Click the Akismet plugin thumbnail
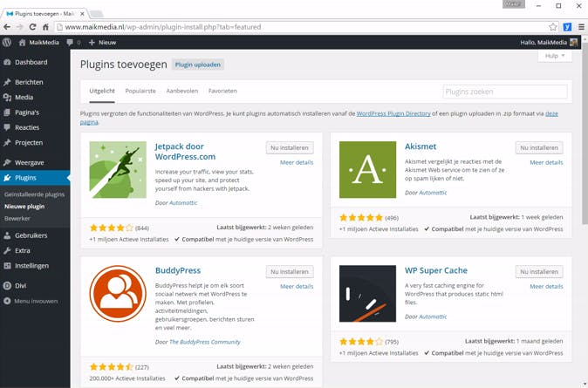The image size is (588, 388). (x=367, y=169)
